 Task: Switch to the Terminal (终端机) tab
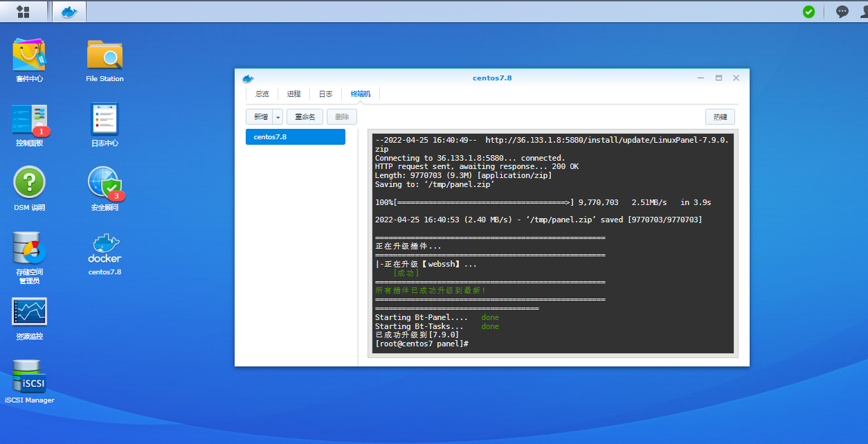tap(361, 94)
